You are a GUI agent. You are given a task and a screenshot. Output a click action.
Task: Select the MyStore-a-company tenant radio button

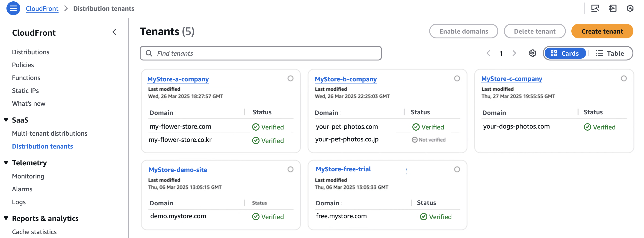[290, 78]
